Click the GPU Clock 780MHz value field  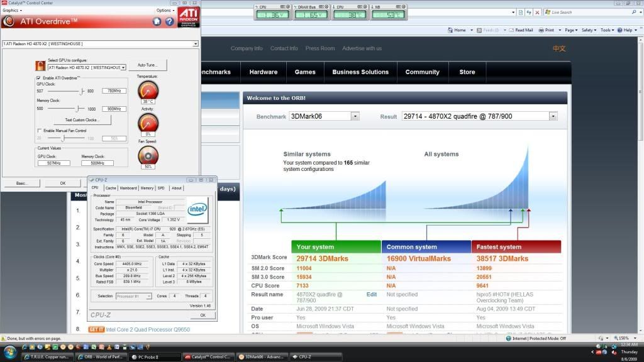pos(114,90)
